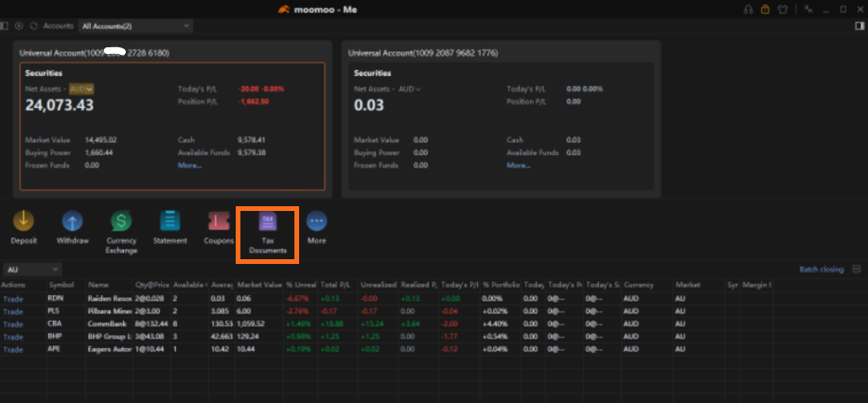The width and height of the screenshot is (868, 403).
Task: Open the shirt skin/theme icon
Action: (782, 9)
